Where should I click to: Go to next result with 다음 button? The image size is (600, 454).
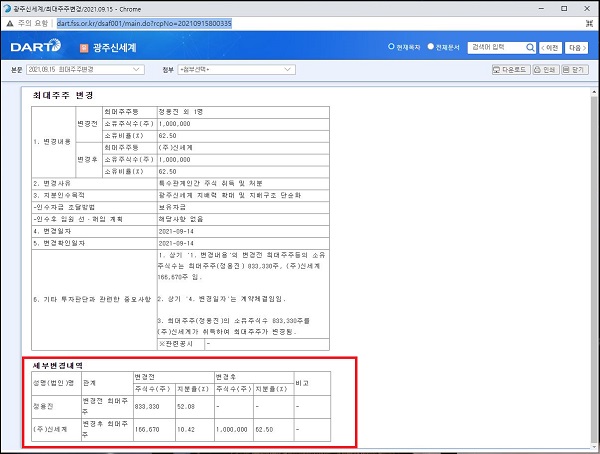click(576, 47)
